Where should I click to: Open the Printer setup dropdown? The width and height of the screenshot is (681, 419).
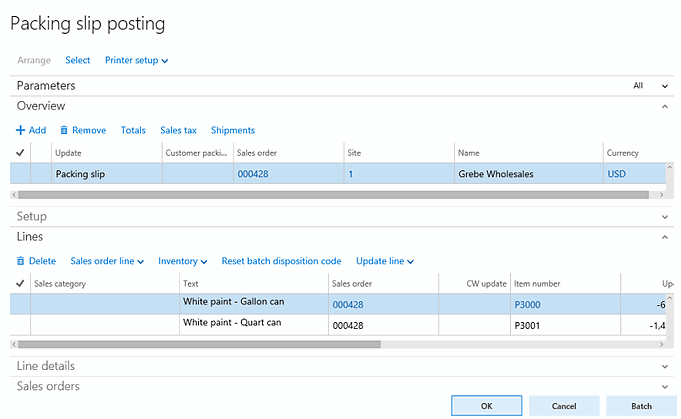(136, 60)
